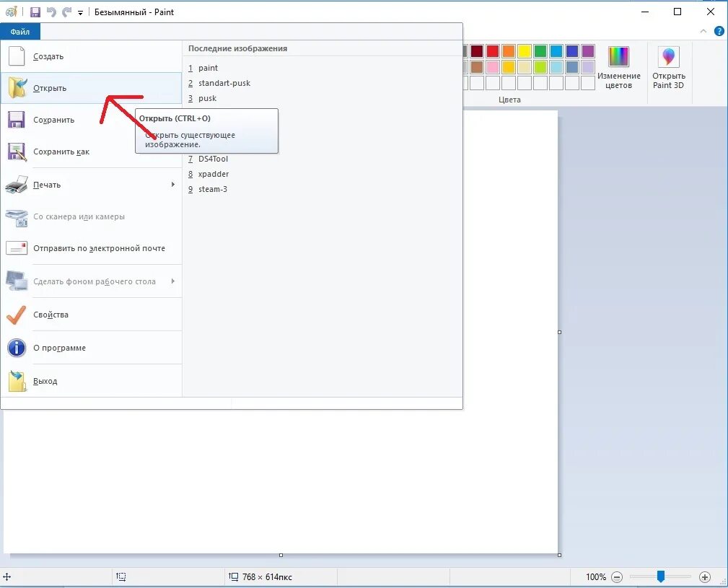
Task: Click the canvas bottom-right corner resize handle
Action: [x=559, y=555]
